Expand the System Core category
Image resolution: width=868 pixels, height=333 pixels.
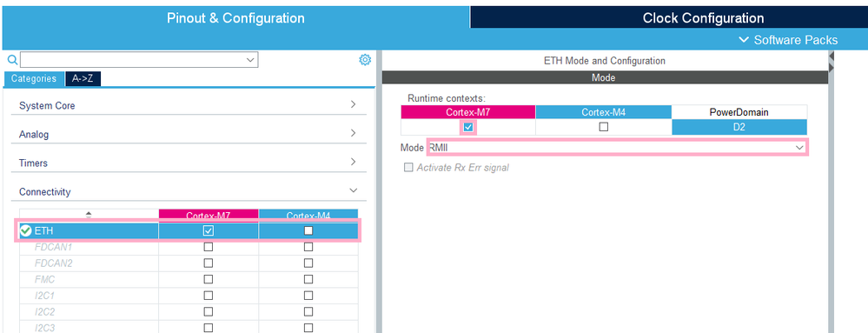tap(189, 105)
